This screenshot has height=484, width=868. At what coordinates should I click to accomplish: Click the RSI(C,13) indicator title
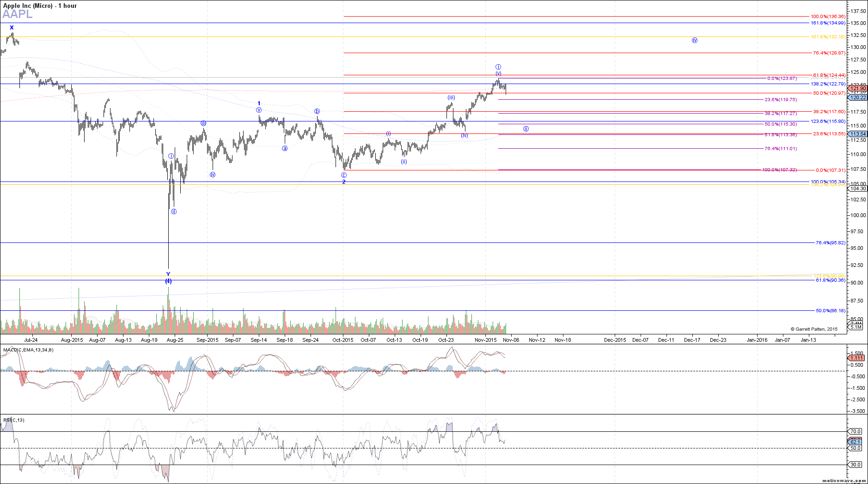(14, 420)
